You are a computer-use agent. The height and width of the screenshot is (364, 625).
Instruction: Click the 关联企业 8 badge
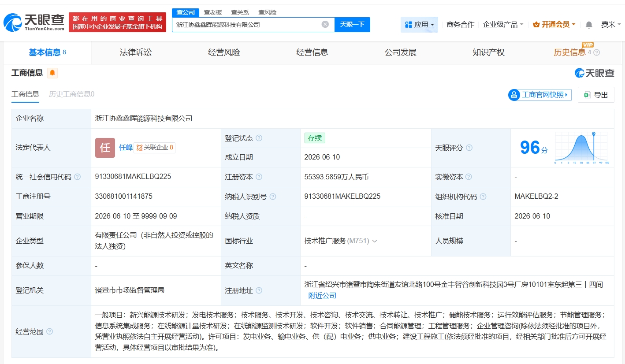[x=155, y=148]
